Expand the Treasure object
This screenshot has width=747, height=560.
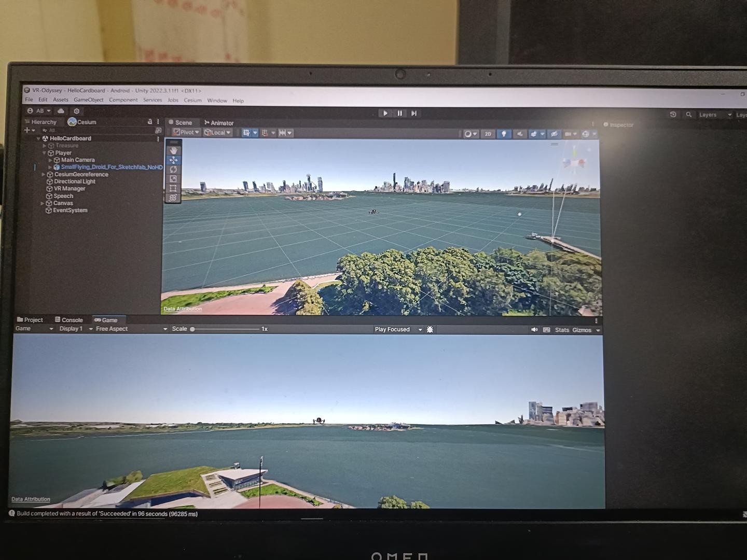pyautogui.click(x=44, y=146)
